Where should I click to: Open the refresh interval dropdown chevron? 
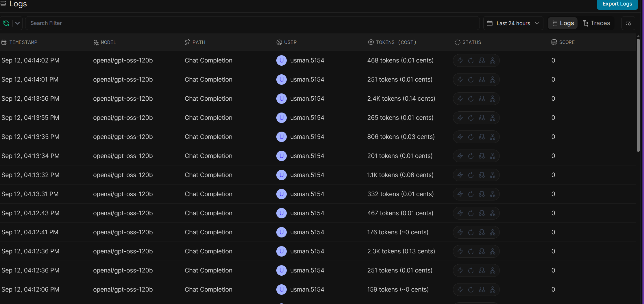[x=17, y=23]
